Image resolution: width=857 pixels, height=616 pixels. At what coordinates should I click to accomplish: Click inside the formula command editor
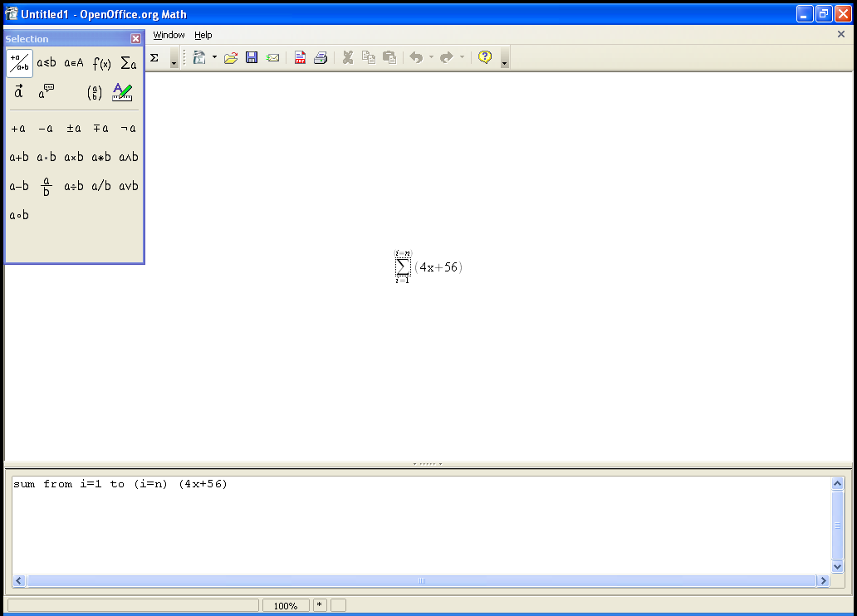pos(421,525)
